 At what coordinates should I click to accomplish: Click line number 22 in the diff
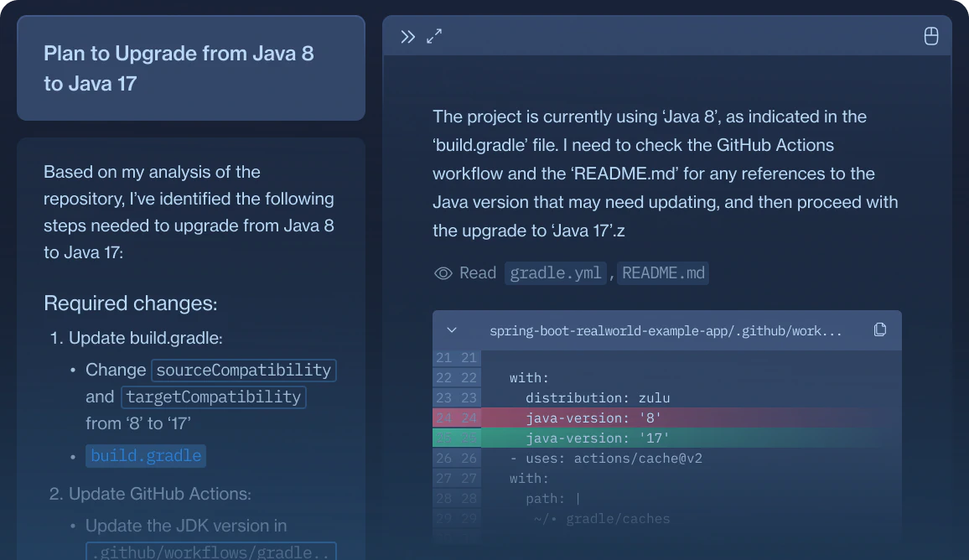click(x=456, y=377)
